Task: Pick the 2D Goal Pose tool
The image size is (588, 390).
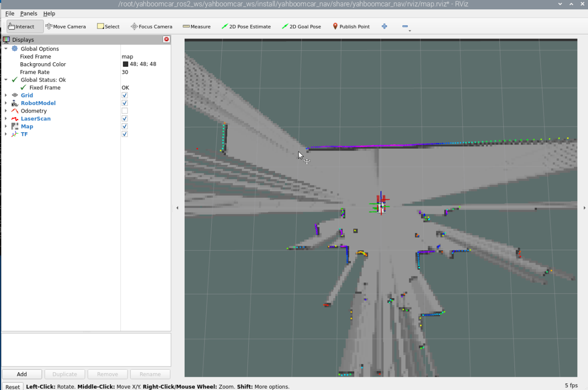Action: coord(301,27)
